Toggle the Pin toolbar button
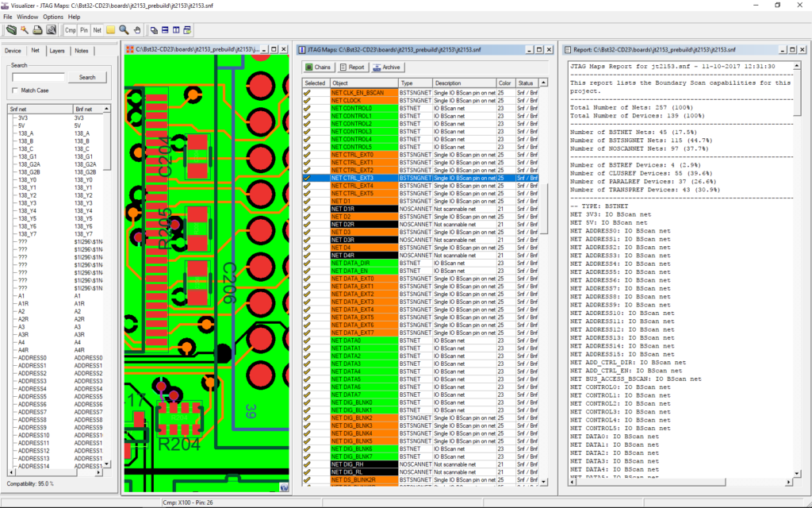Viewport: 812px width, 508px height. coord(84,30)
